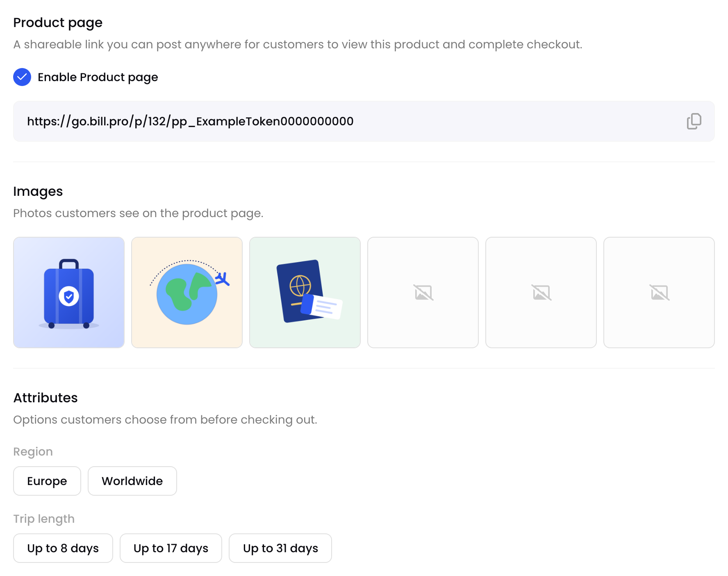The width and height of the screenshot is (728, 576).
Task: Select the product page URL field
Action: 364,121
